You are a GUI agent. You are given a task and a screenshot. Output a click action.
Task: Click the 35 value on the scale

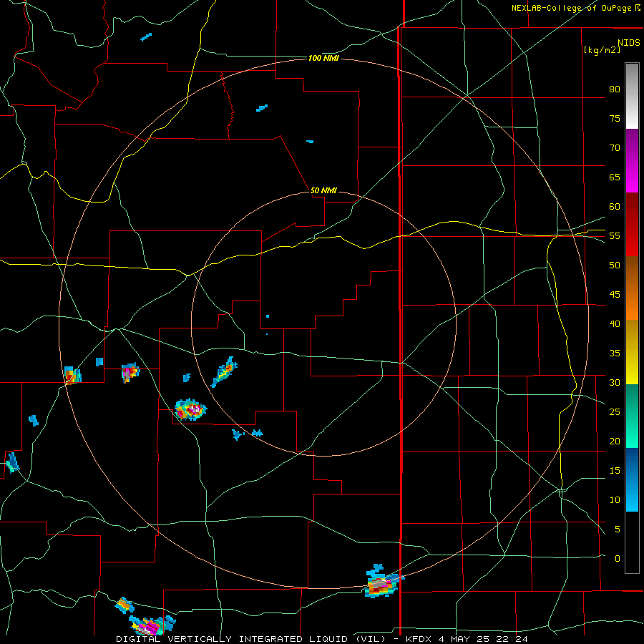pos(615,353)
